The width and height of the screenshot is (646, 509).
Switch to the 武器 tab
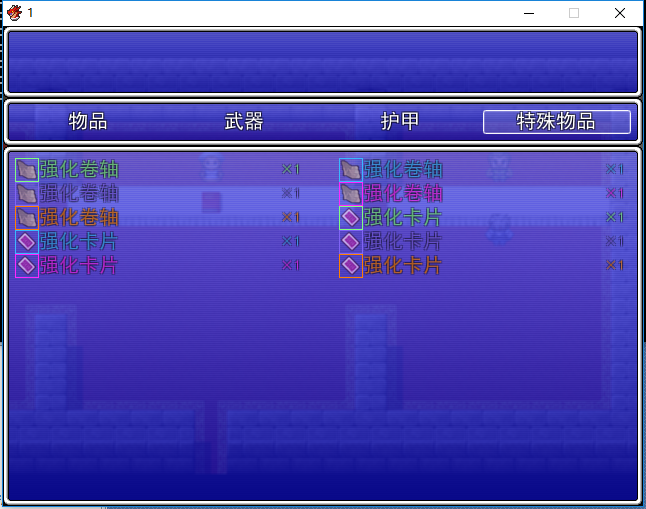click(244, 122)
